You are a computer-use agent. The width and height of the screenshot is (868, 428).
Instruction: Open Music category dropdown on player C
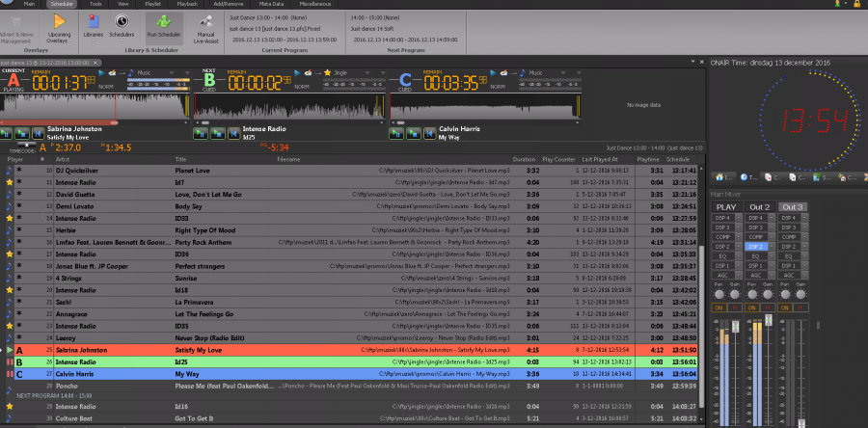(x=564, y=72)
